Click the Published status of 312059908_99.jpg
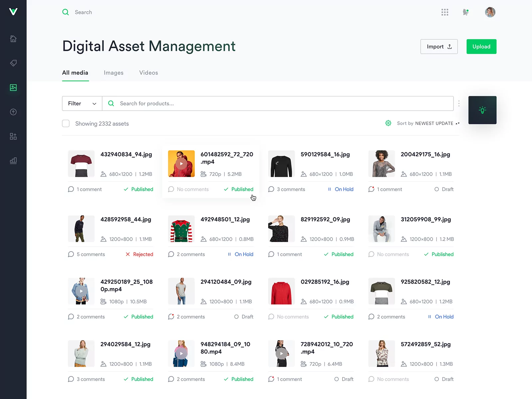 pyautogui.click(x=439, y=254)
